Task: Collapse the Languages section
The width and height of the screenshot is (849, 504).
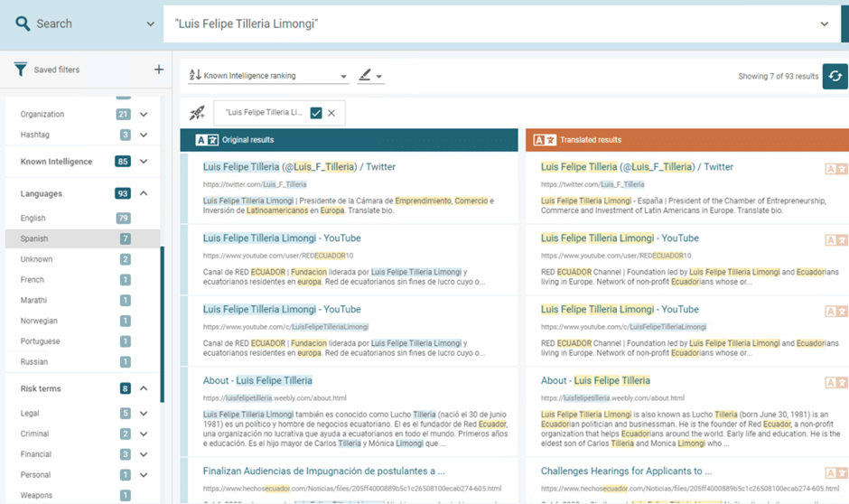Action: (144, 193)
